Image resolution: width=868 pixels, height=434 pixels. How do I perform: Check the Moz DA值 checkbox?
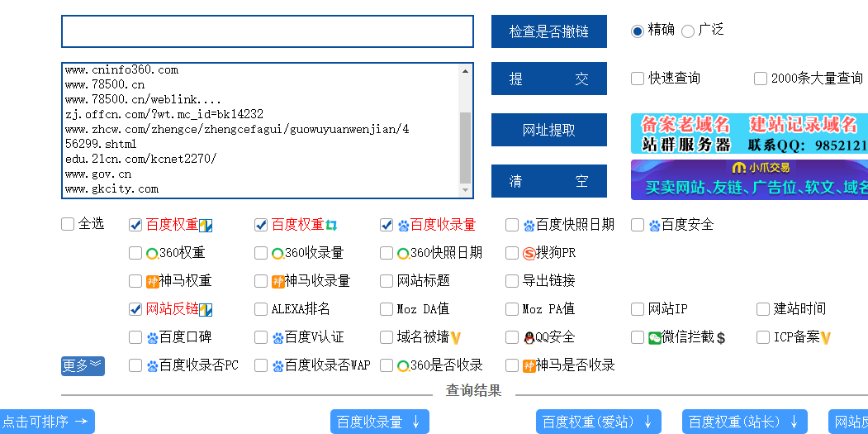click(x=387, y=308)
